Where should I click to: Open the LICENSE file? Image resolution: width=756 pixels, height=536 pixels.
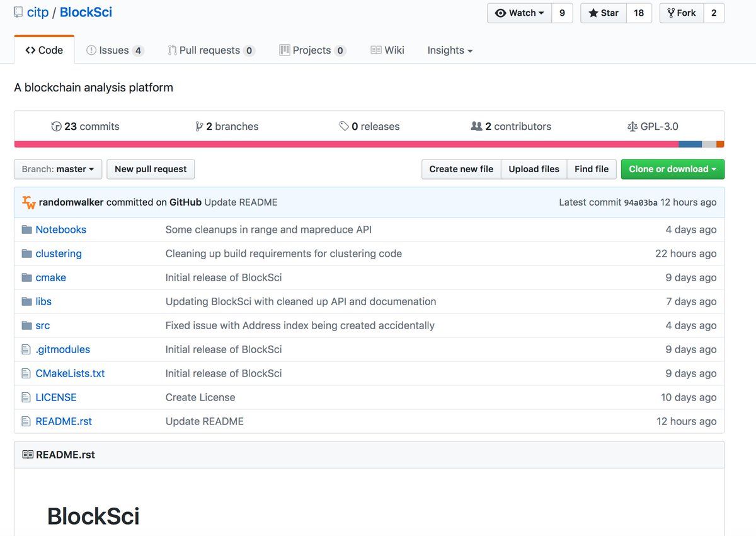pos(56,397)
